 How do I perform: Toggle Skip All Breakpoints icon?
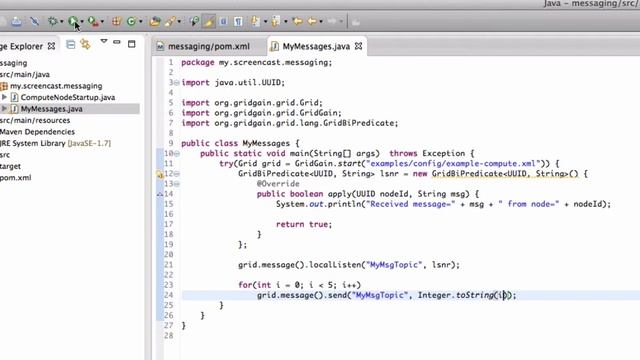tap(35, 21)
